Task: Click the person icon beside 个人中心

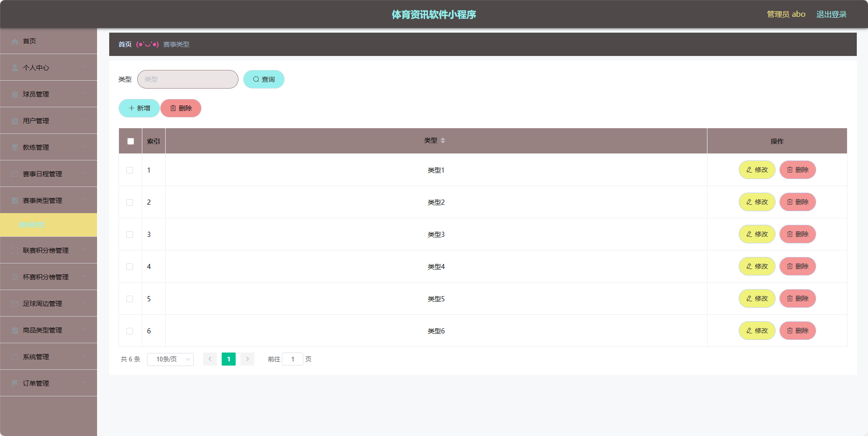Action: [15, 68]
